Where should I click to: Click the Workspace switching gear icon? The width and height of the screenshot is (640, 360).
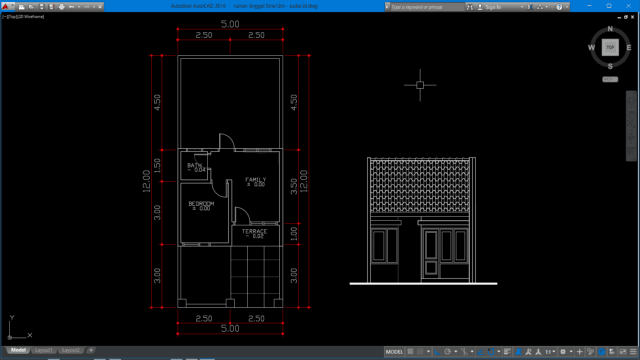(563, 352)
